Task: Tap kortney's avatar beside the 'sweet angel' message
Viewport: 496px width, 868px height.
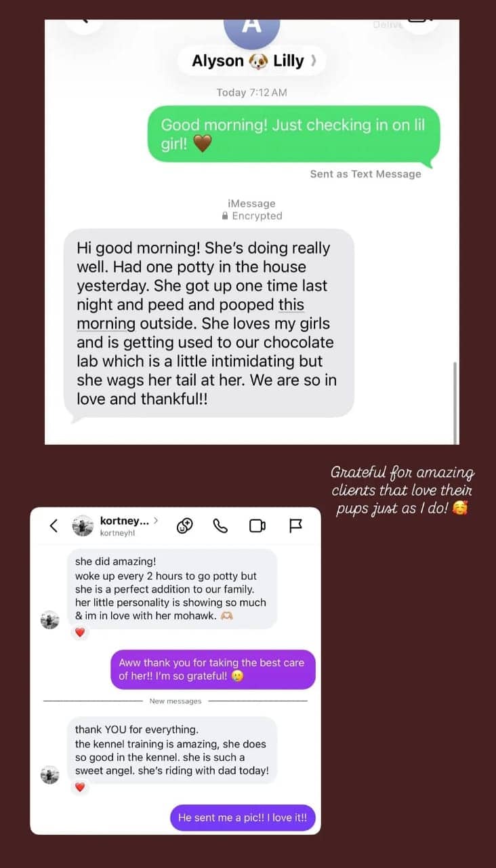Action: [49, 774]
